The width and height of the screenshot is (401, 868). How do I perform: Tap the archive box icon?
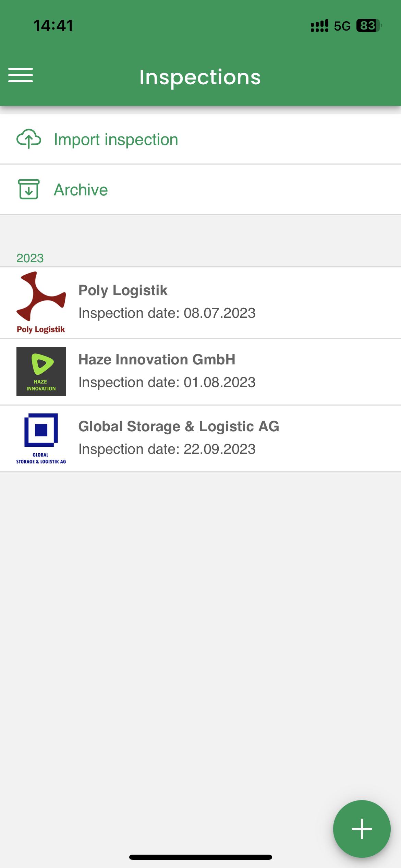[29, 189]
